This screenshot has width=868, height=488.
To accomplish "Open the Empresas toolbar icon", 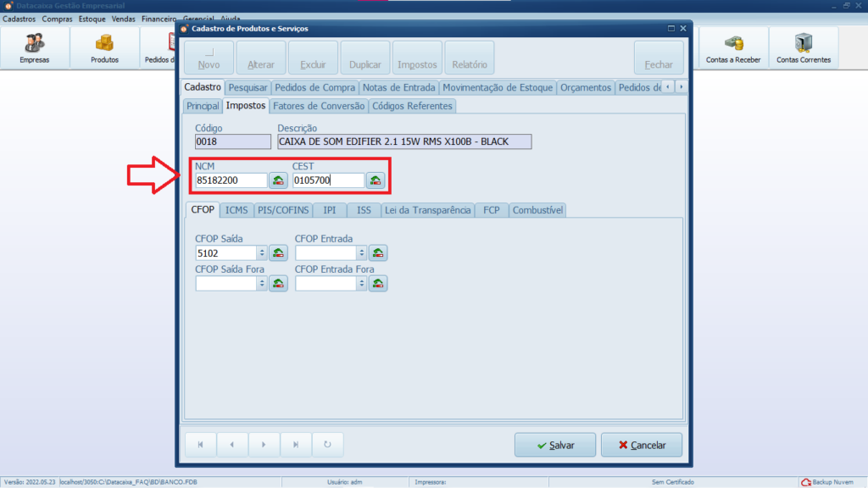I will tap(35, 48).
